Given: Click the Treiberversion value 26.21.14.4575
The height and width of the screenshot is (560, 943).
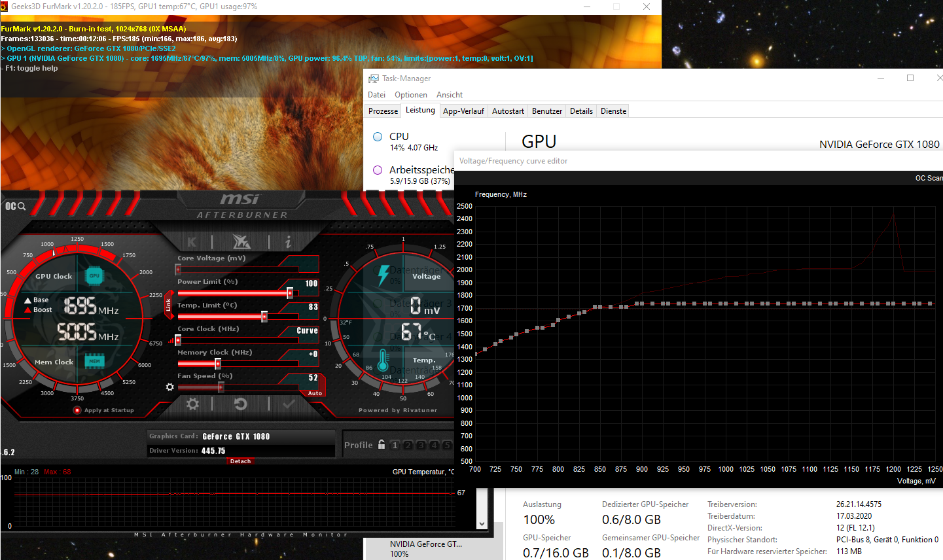Looking at the screenshot, I should click(859, 504).
